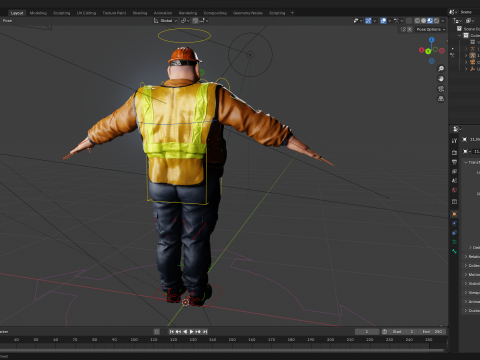Toggle X-ray display
This screenshot has width=480, height=360.
(409, 21)
